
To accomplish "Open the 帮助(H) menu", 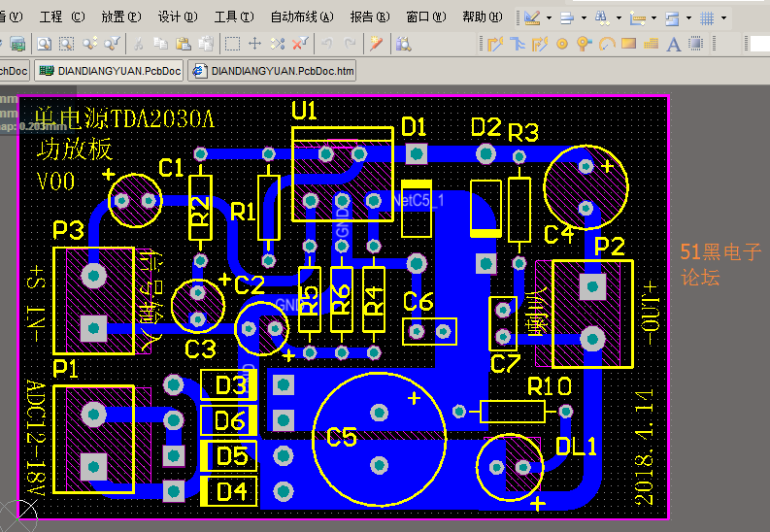I will pyautogui.click(x=483, y=17).
